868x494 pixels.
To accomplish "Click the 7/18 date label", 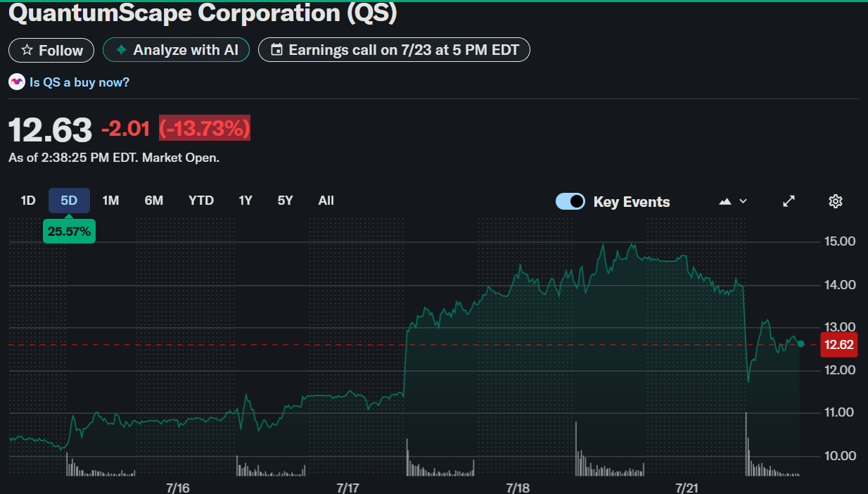I will pyautogui.click(x=518, y=488).
